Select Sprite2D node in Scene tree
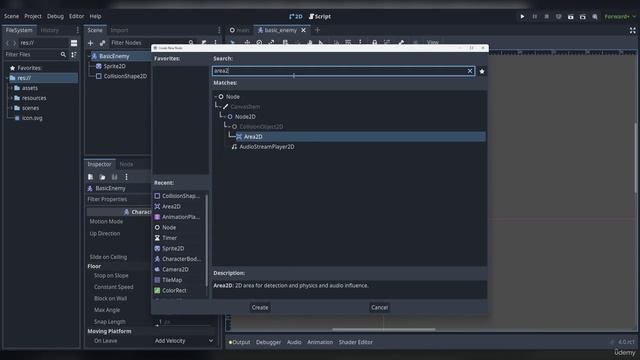The image size is (640, 360). pyautogui.click(x=114, y=66)
